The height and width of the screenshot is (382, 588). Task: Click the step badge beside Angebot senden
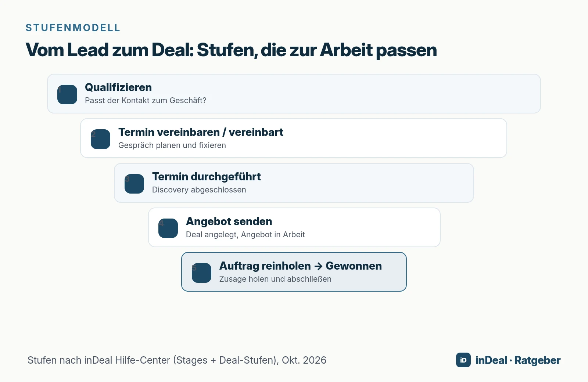(x=168, y=228)
